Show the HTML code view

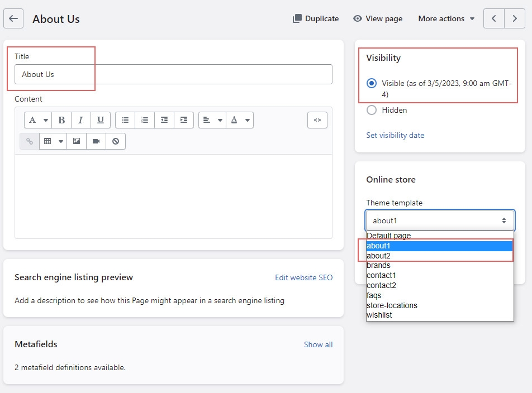coord(317,120)
